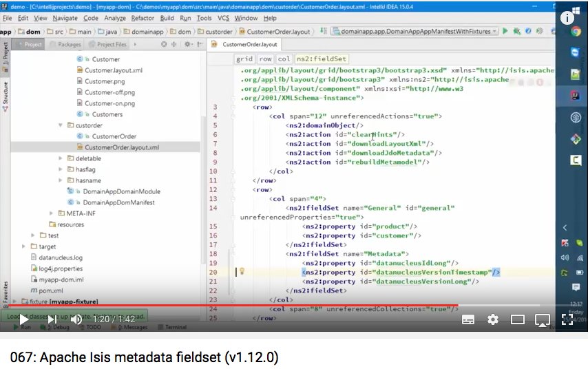The width and height of the screenshot is (588, 369).
Task: Open the video info card icon
Action: (x=567, y=17)
